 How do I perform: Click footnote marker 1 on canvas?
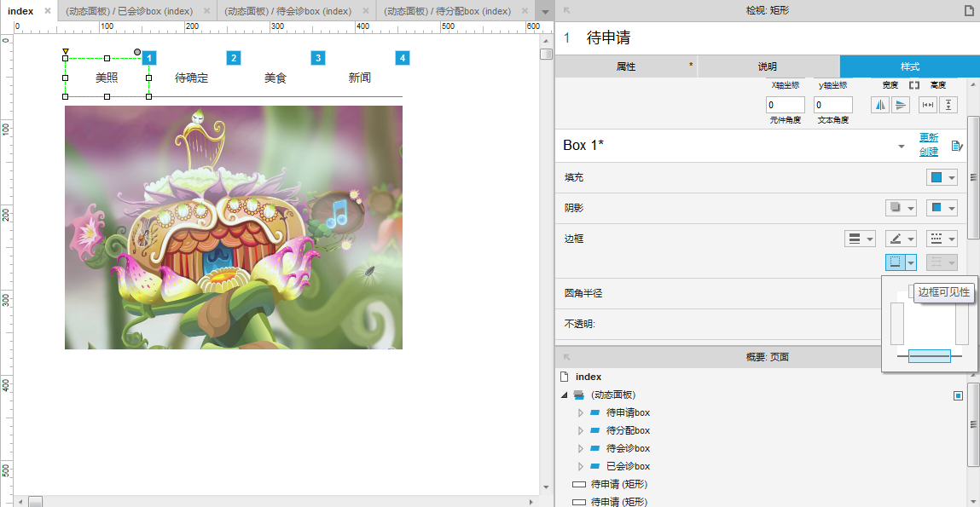(148, 58)
